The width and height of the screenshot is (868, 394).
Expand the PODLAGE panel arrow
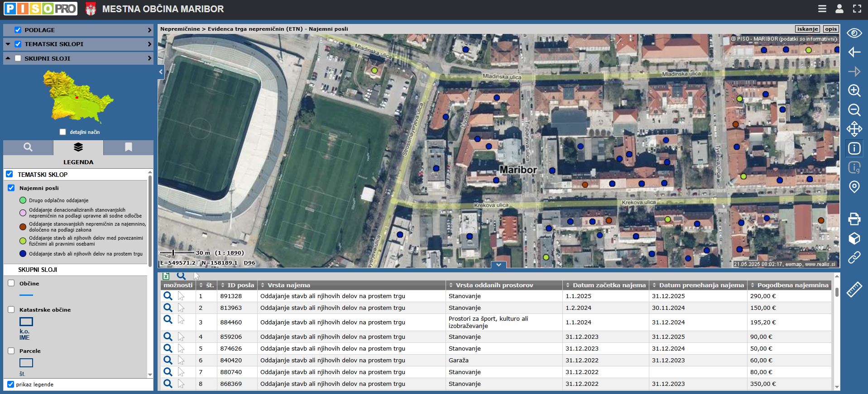pos(149,30)
